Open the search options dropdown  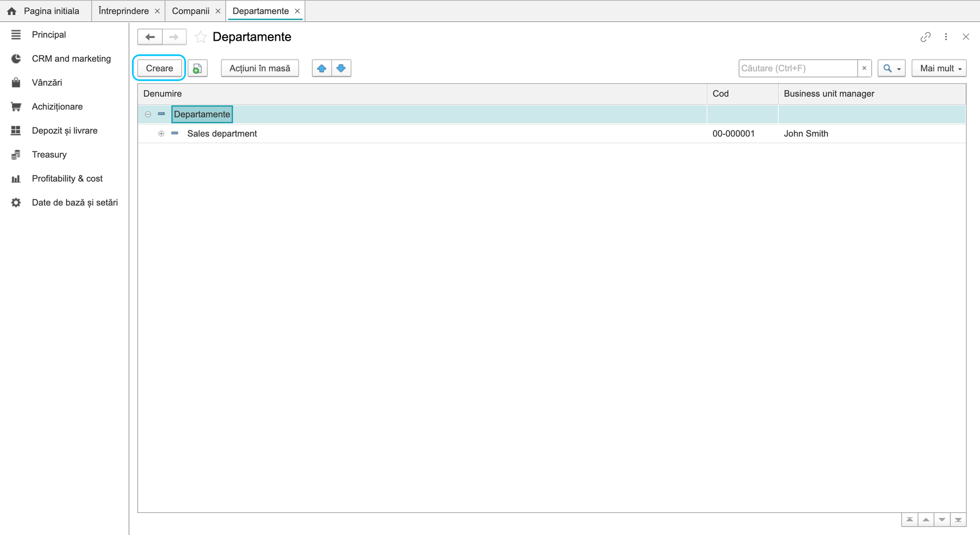892,68
